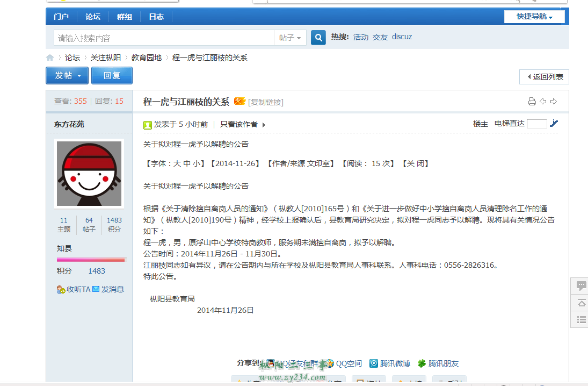Go to forum home icon in breadcrumb
The width and height of the screenshot is (588, 386).
[50, 58]
